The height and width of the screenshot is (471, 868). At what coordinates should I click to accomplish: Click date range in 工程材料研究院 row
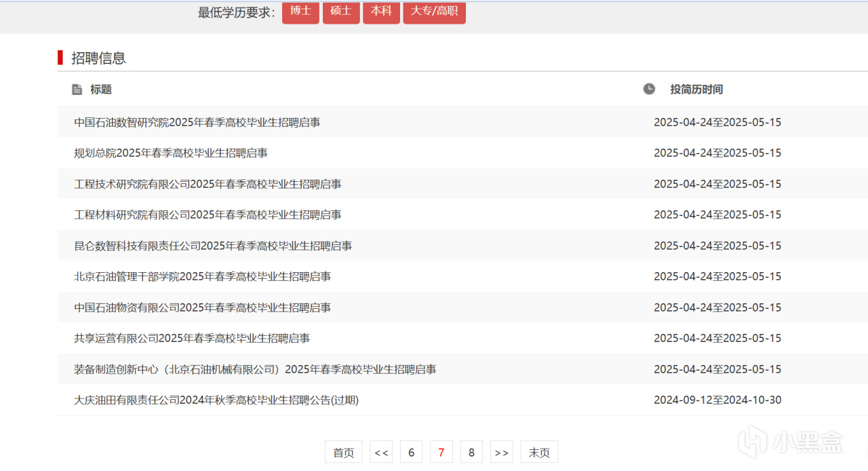coord(717,214)
